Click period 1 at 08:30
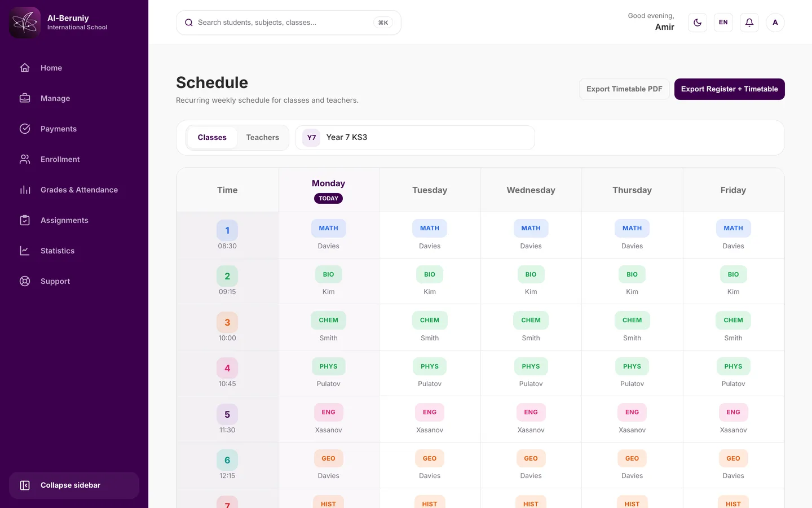This screenshot has width=812, height=508. click(x=227, y=235)
